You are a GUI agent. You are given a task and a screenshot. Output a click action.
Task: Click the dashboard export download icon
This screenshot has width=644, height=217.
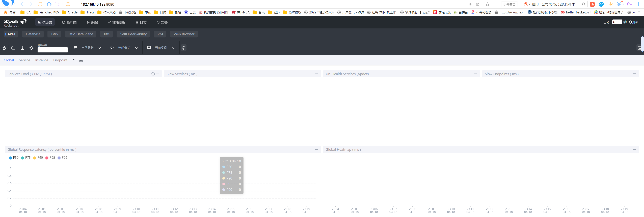(x=22, y=48)
